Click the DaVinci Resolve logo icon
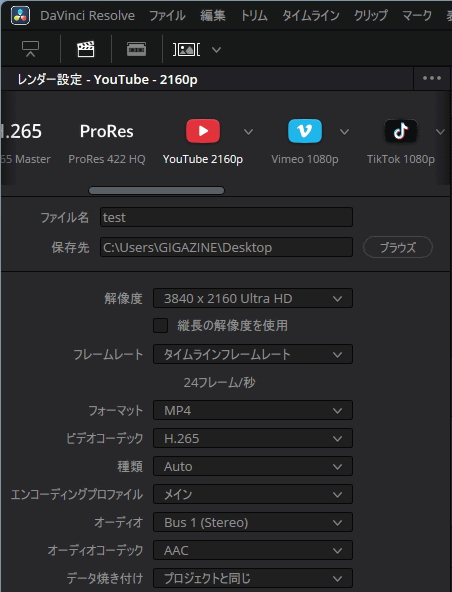The width and height of the screenshot is (452, 592). [x=20, y=15]
